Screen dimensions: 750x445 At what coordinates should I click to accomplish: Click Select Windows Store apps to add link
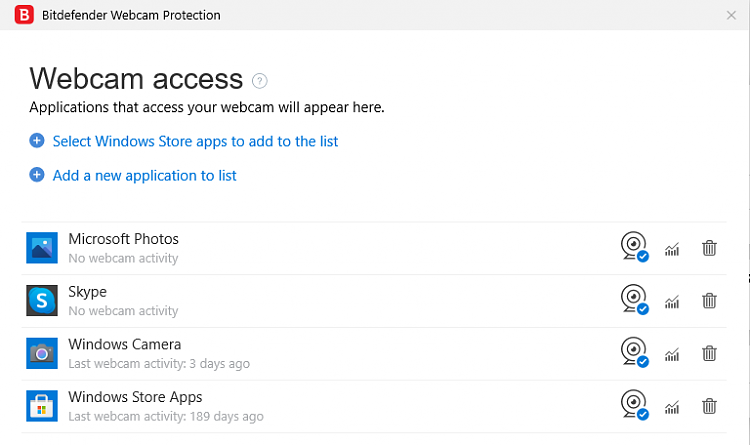[x=195, y=141]
